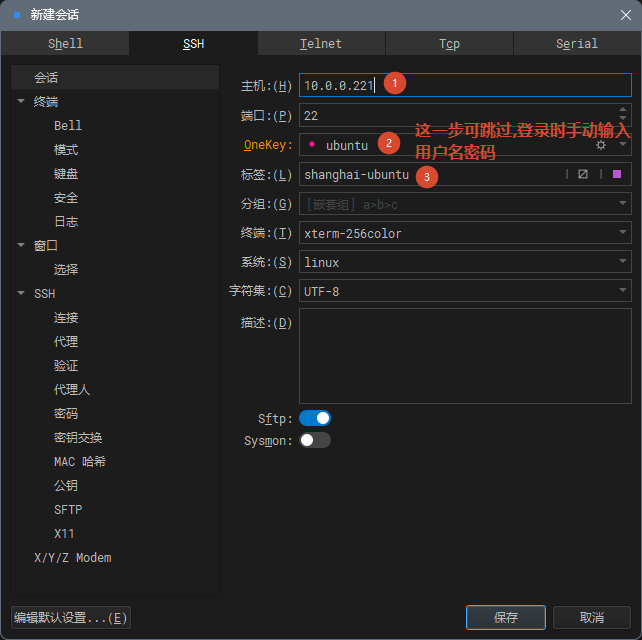Viewport: 642px width, 640px height.
Task: Select 安全 in the settings tree
Action: click(x=66, y=198)
